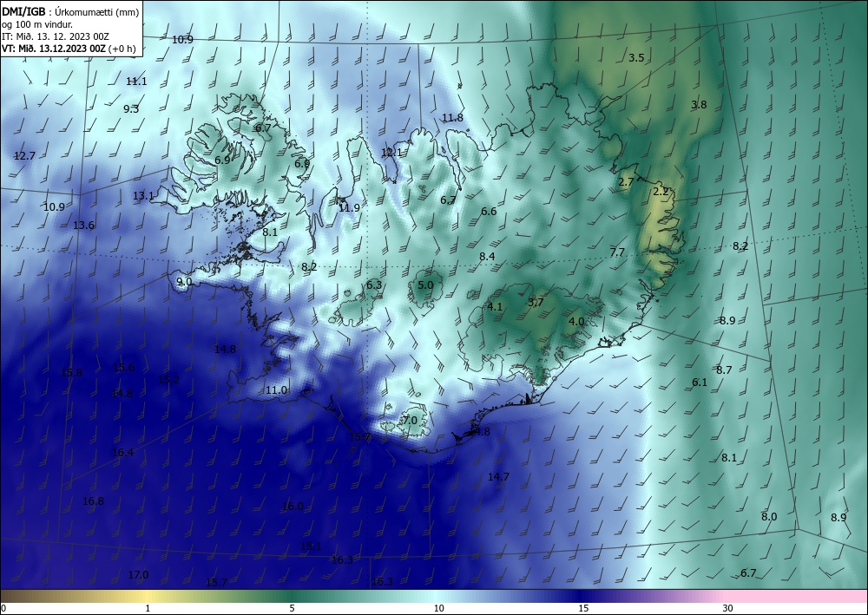Image resolution: width=868 pixels, height=615 pixels.
Task: Click the 'og 100 m vindur.' legend line
Action: [36, 24]
